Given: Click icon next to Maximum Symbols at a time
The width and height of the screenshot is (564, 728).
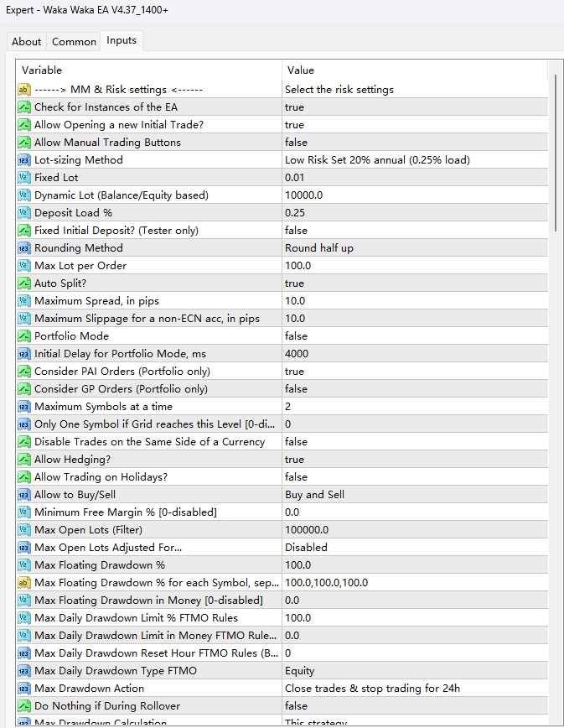Looking at the screenshot, I should point(24,407).
